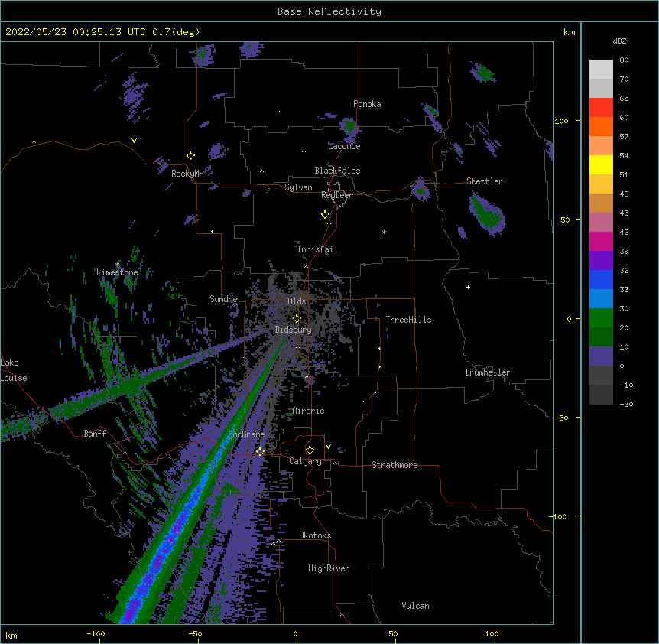This screenshot has height=644, width=659.
Task: Click the Lake Louise label
Action: (x=14, y=370)
